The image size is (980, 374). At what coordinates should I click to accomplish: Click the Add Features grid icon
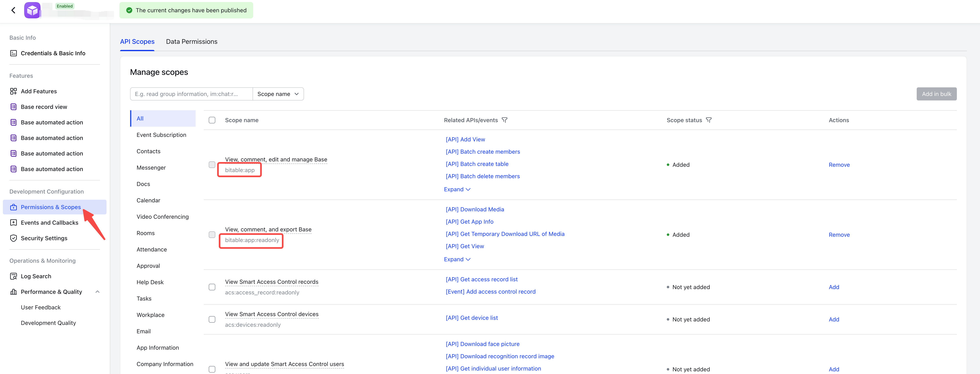click(13, 91)
